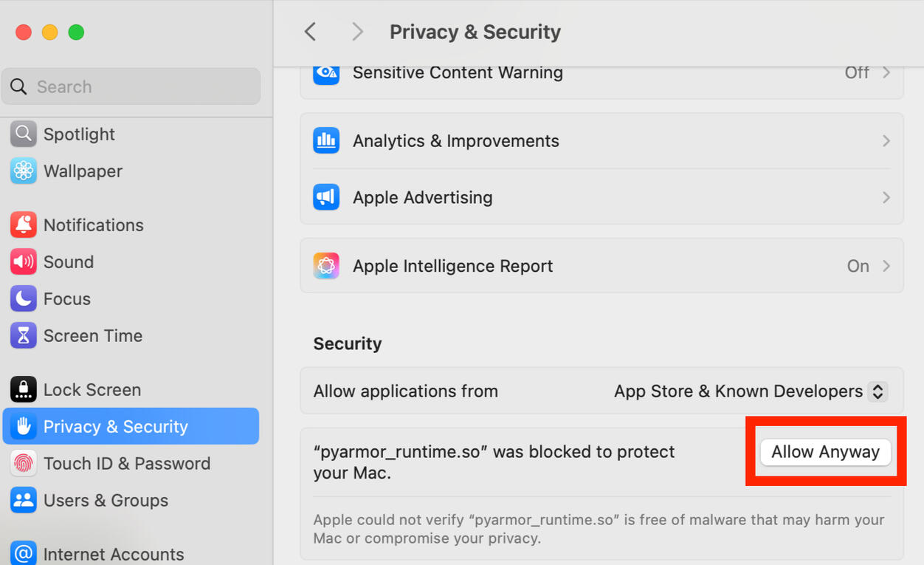This screenshot has width=924, height=565.
Task: Click the Users & Groups icon
Action: click(24, 500)
